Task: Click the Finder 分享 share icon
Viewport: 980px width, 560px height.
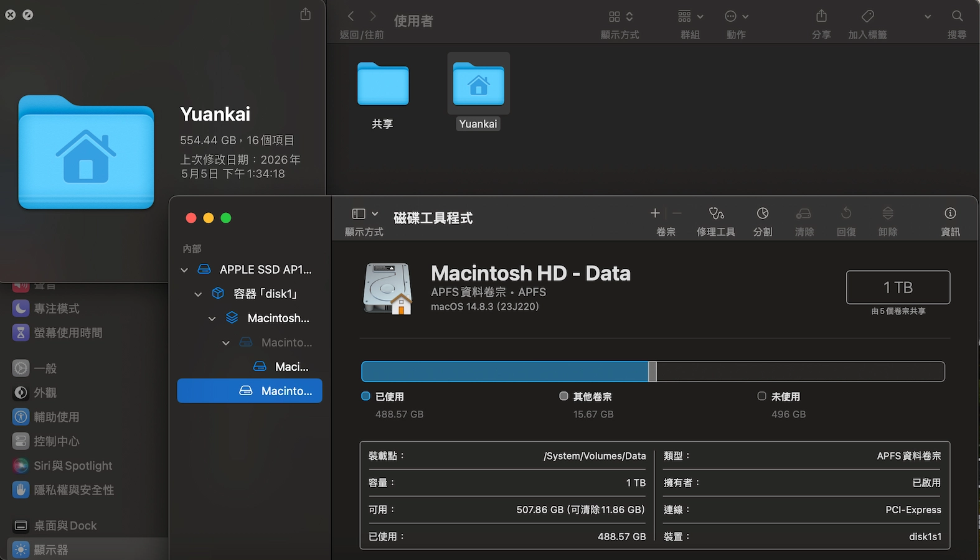Action: 821,16
